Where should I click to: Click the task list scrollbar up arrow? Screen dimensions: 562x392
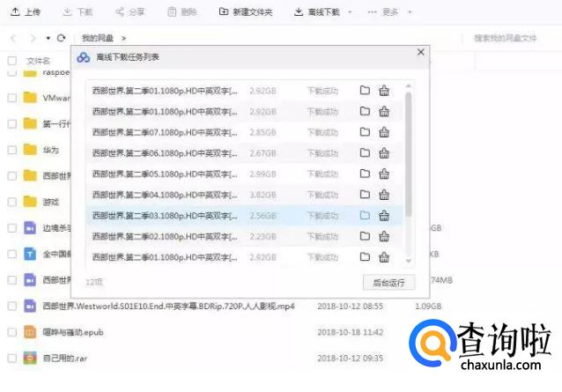(x=408, y=86)
